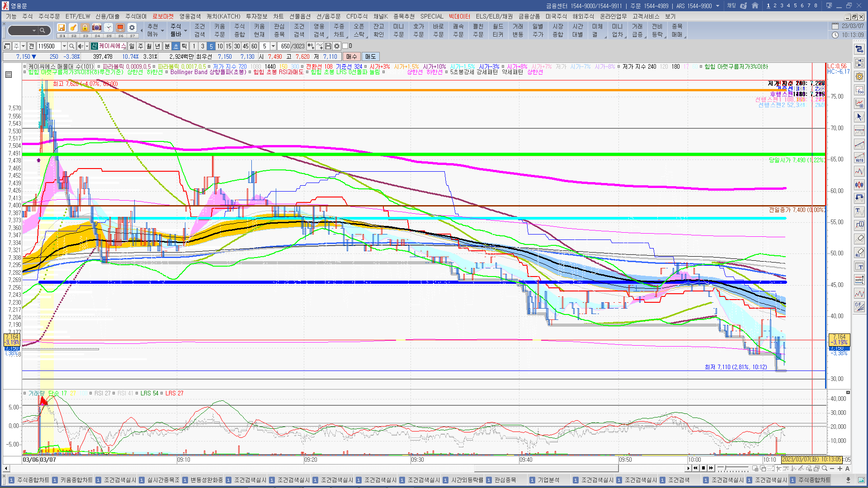Open the 차트 menu in menu bar
The width and height of the screenshot is (868, 488).
[x=278, y=16]
